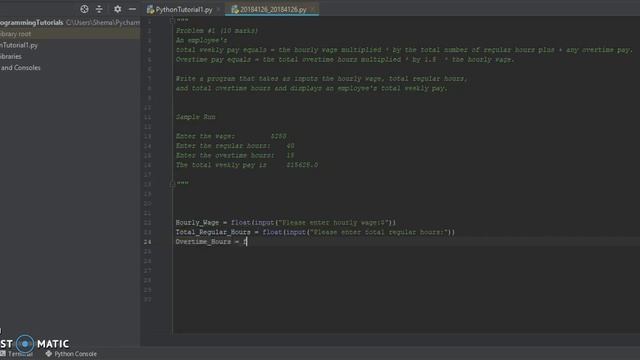
Task: Click 'Problem #1 (10 marks)' comment line
Action: (217, 31)
